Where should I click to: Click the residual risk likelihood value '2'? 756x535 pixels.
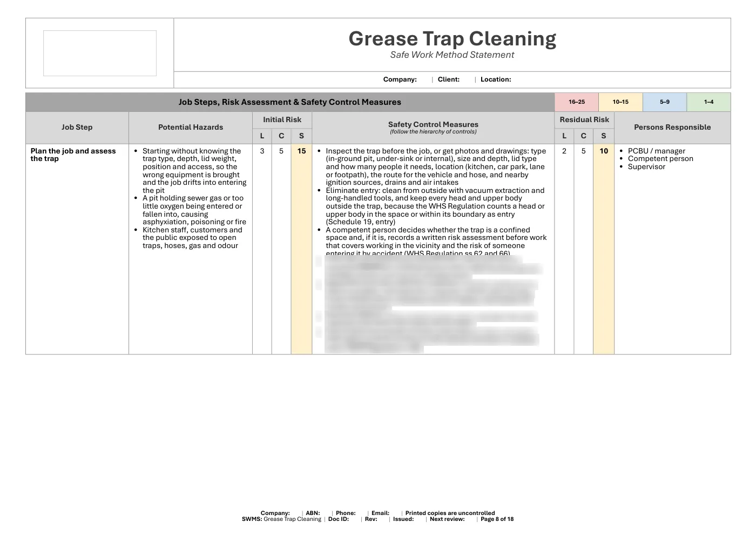pyautogui.click(x=564, y=151)
